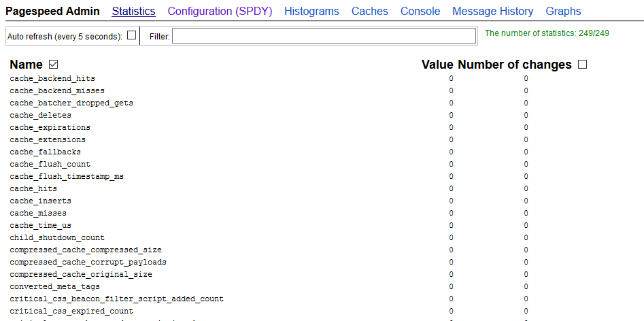This screenshot has height=321, width=644.
Task: Uncheck the Name sort checkbox
Action: pos(54,65)
